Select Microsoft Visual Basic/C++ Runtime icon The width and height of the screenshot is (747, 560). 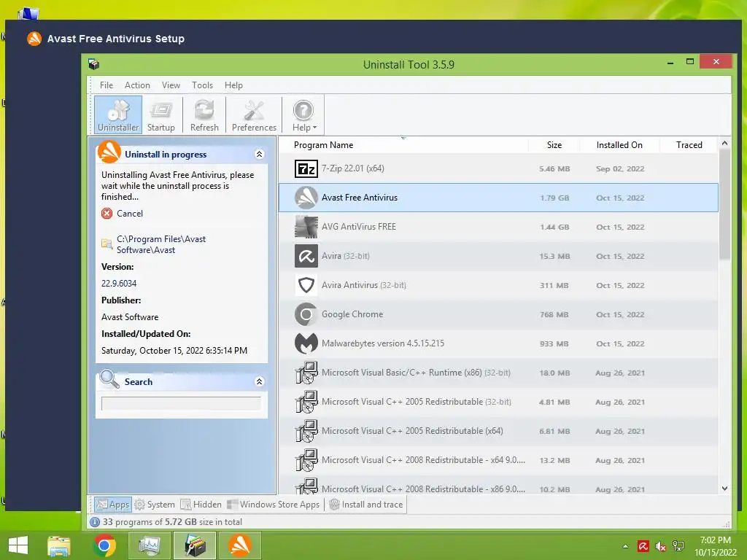306,373
